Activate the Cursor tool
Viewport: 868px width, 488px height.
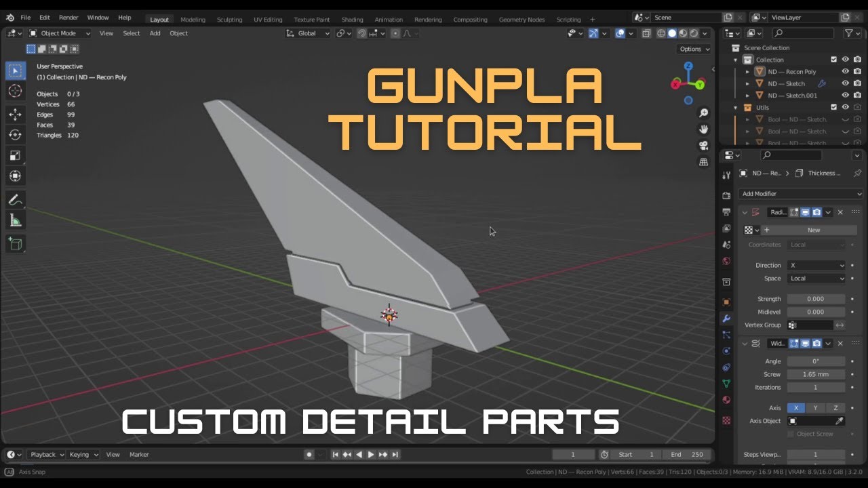pos(16,91)
